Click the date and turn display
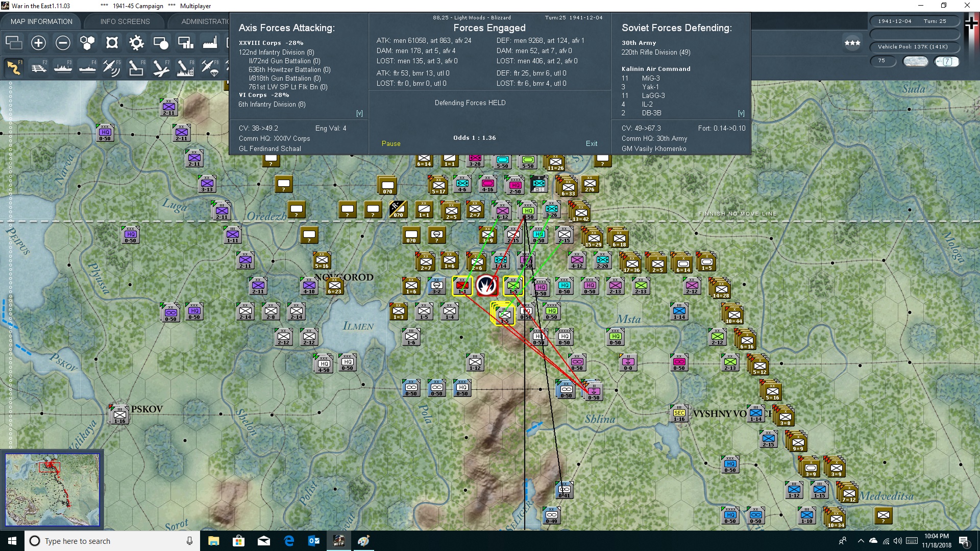980x551 pixels. click(914, 21)
